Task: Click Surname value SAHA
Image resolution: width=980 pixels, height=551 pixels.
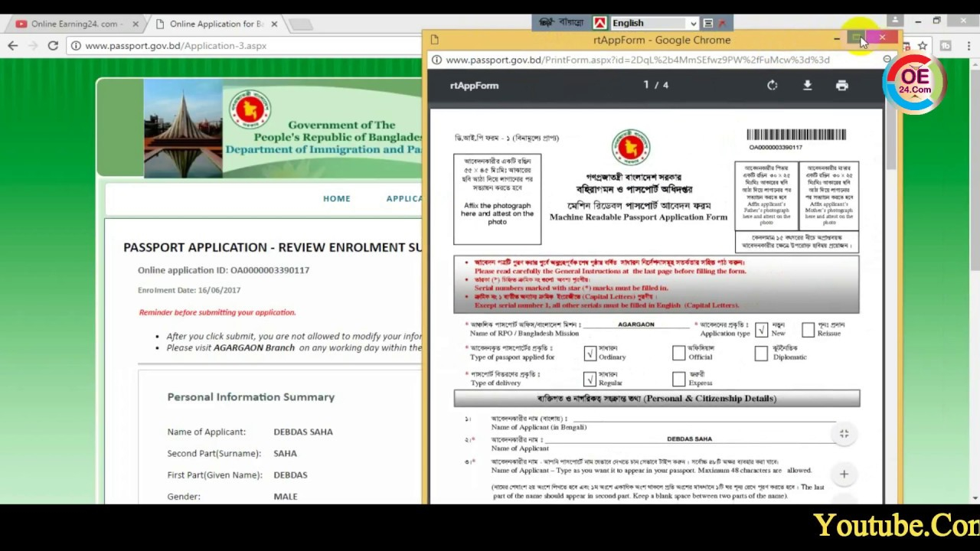Action: coord(286,454)
